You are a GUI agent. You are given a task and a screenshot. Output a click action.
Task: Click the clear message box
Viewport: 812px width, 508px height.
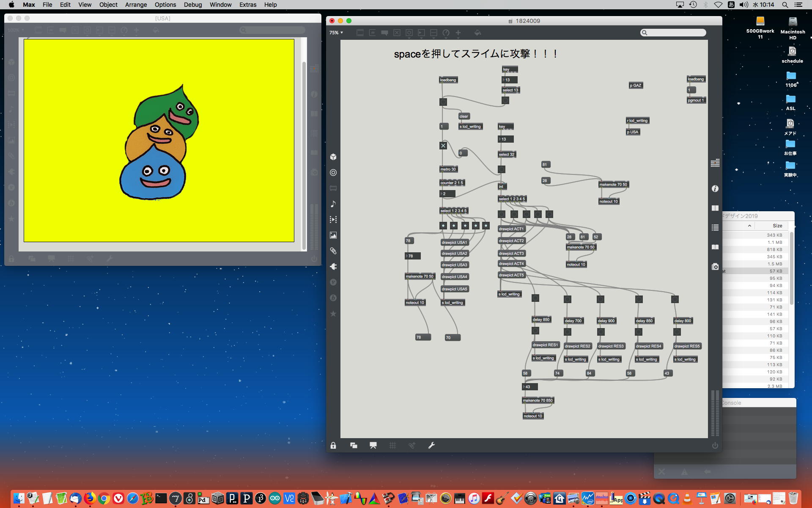[464, 116]
